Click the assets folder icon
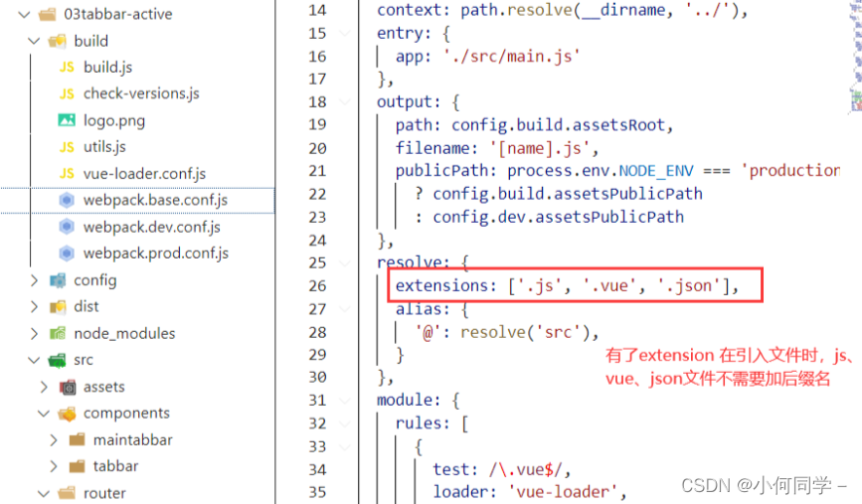The width and height of the screenshot is (862, 504). pos(67,387)
